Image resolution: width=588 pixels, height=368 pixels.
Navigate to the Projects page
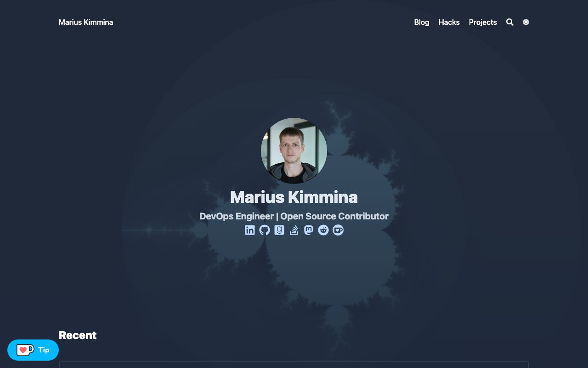pos(483,22)
